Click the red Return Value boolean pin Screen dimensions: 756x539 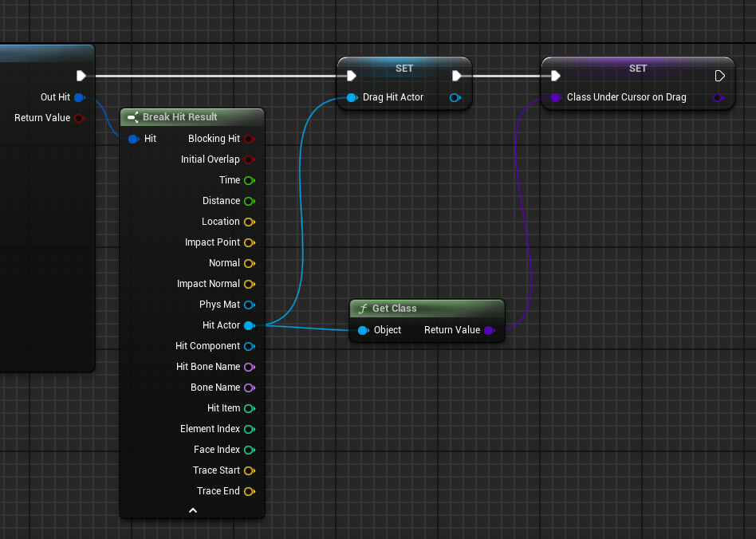(x=79, y=118)
